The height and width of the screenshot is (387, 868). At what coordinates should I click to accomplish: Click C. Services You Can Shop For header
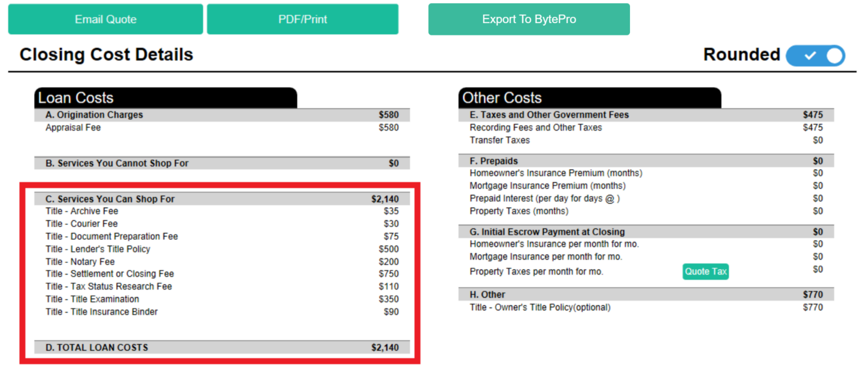[222, 199]
